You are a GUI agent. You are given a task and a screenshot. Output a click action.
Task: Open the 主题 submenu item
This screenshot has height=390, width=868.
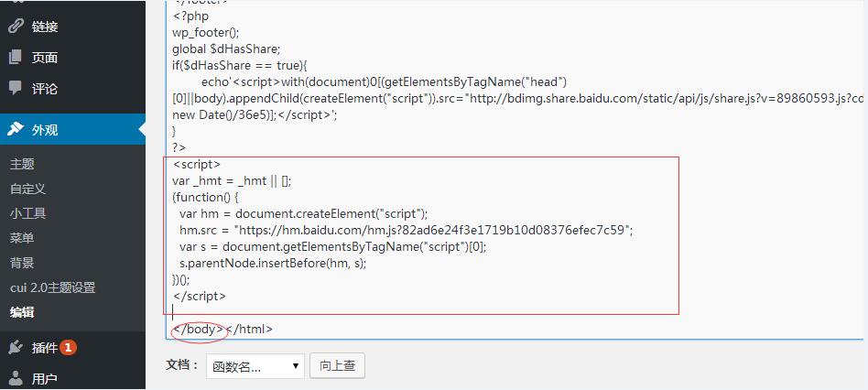point(22,164)
